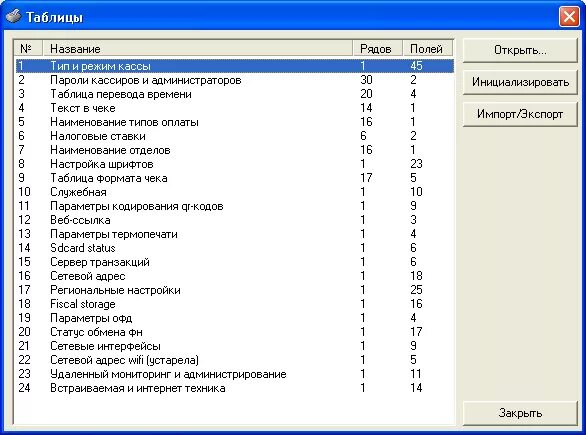Pick the Sdcard status row

pos(235,248)
